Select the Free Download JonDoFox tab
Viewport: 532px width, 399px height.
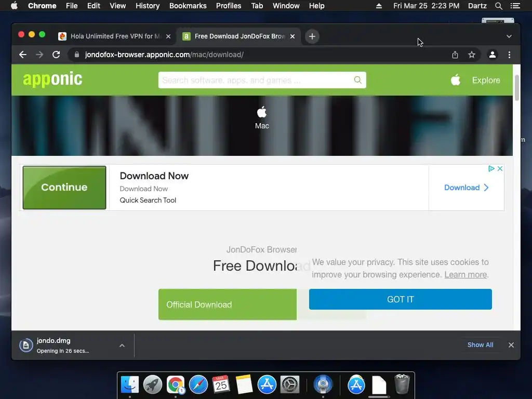pyautogui.click(x=239, y=36)
